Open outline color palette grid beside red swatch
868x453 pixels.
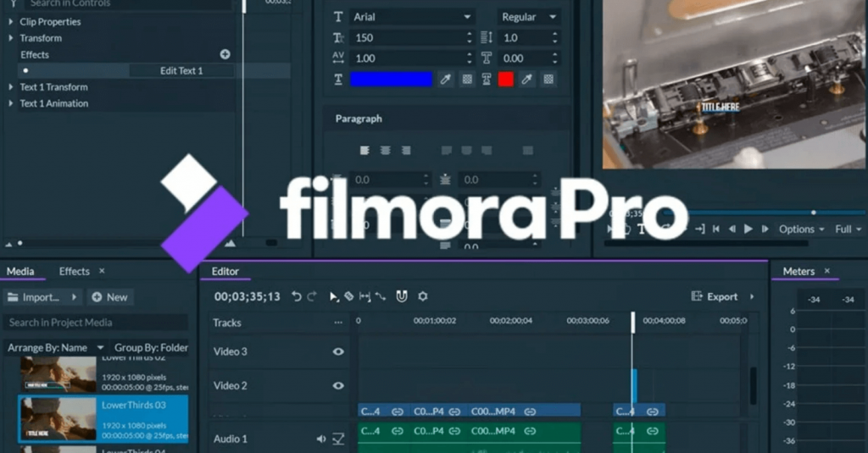pyautogui.click(x=548, y=80)
